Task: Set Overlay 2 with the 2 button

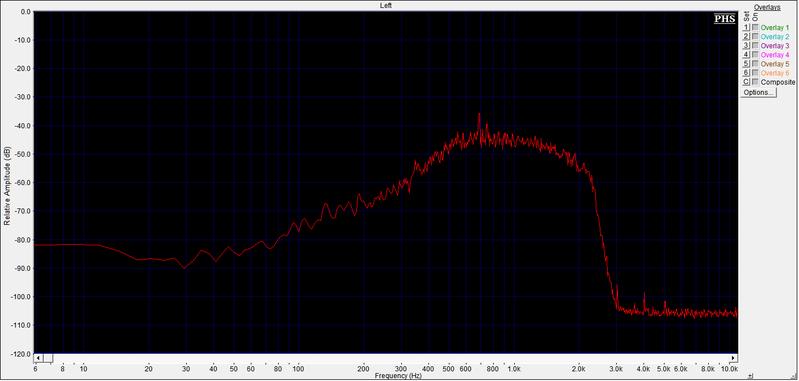Action: point(747,37)
